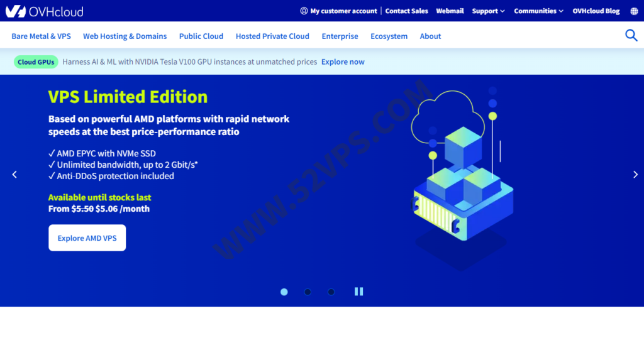Pause the carousel autoplay
644x338 pixels.
click(x=358, y=292)
